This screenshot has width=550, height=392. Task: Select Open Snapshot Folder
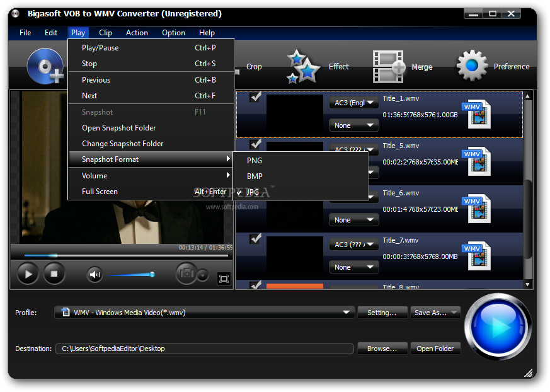(151, 128)
